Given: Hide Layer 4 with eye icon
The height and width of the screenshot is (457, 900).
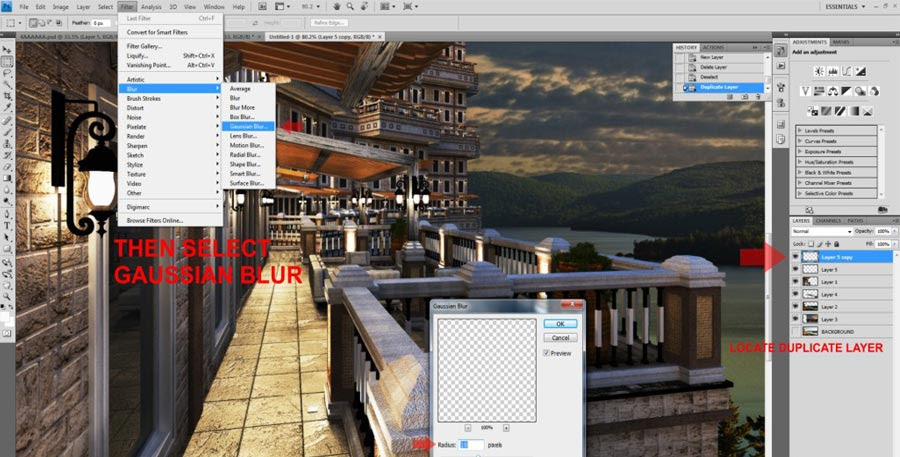Looking at the screenshot, I should coord(796,295).
